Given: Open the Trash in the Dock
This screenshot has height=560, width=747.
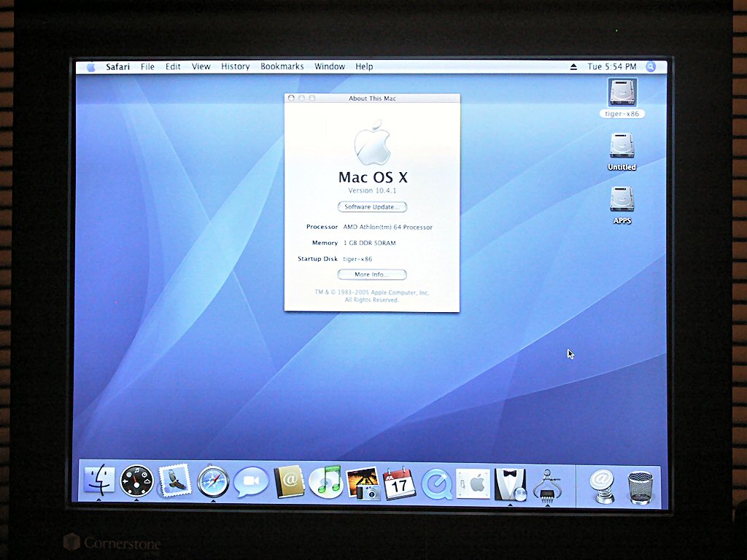Looking at the screenshot, I should pyautogui.click(x=640, y=487).
